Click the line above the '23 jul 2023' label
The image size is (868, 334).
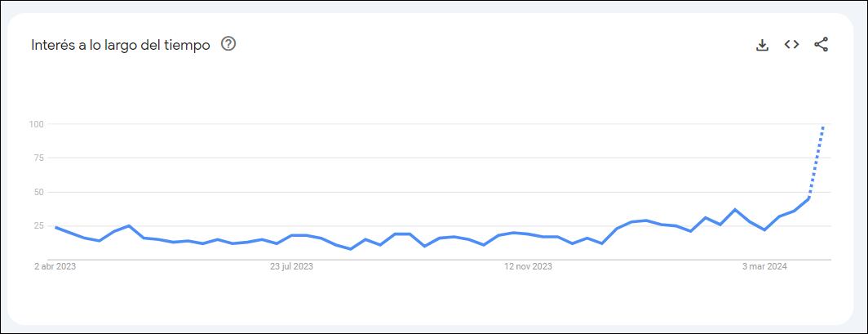(291, 235)
